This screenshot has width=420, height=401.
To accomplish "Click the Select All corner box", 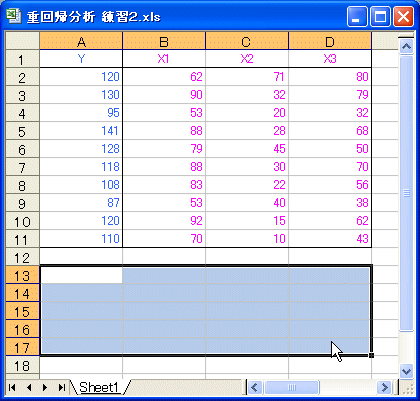I will (x=22, y=41).
